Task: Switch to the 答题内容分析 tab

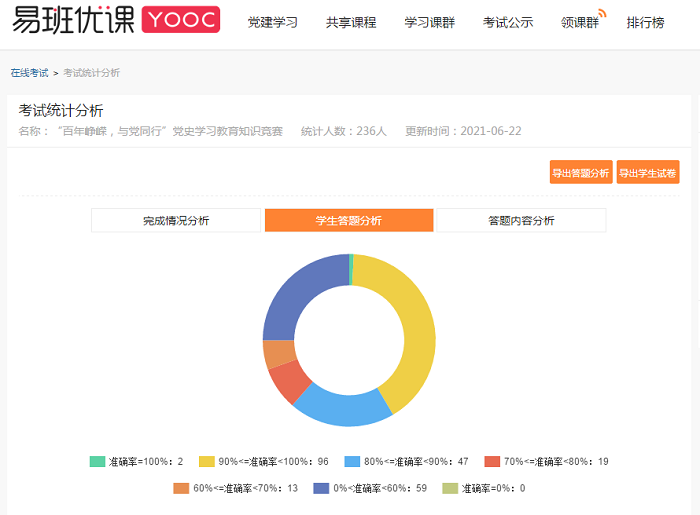Action: tap(521, 220)
